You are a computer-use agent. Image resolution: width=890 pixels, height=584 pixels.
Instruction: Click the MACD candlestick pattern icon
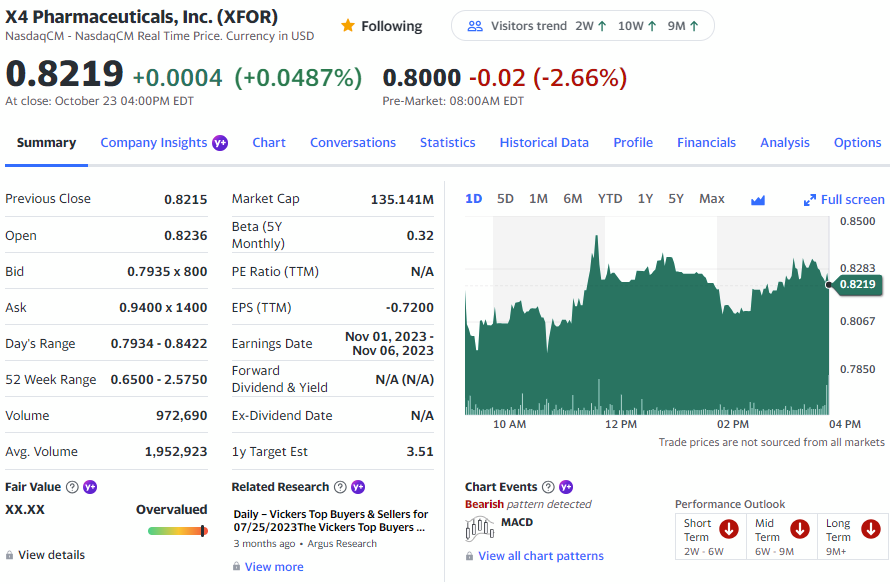(x=480, y=529)
